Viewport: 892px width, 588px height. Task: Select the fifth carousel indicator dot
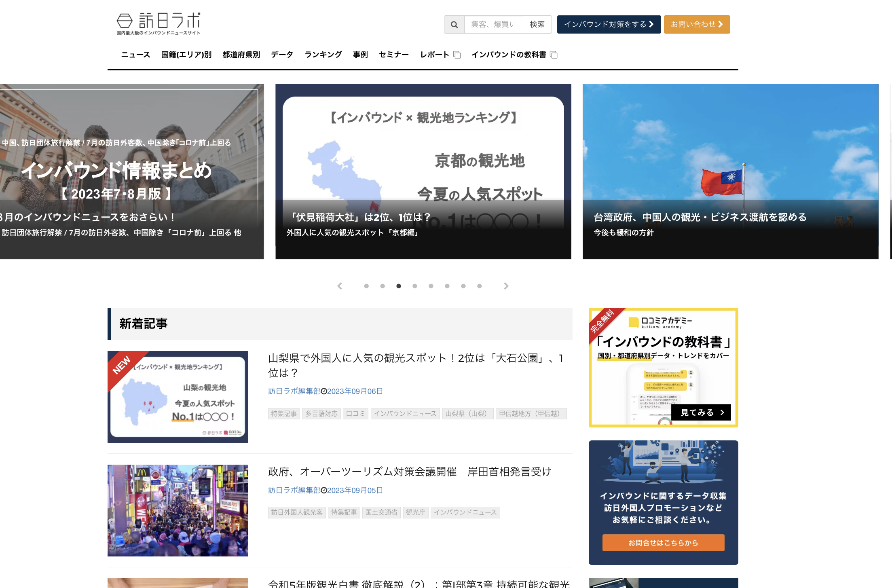[431, 286]
